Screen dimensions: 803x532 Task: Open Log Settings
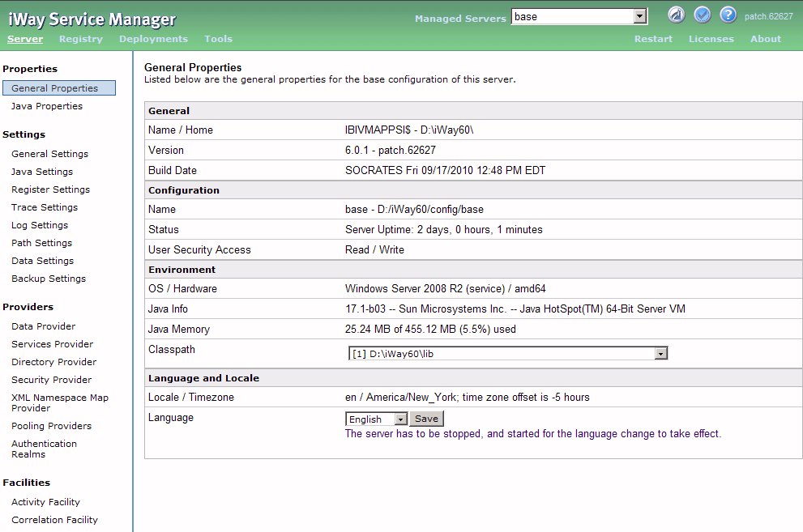pos(40,225)
